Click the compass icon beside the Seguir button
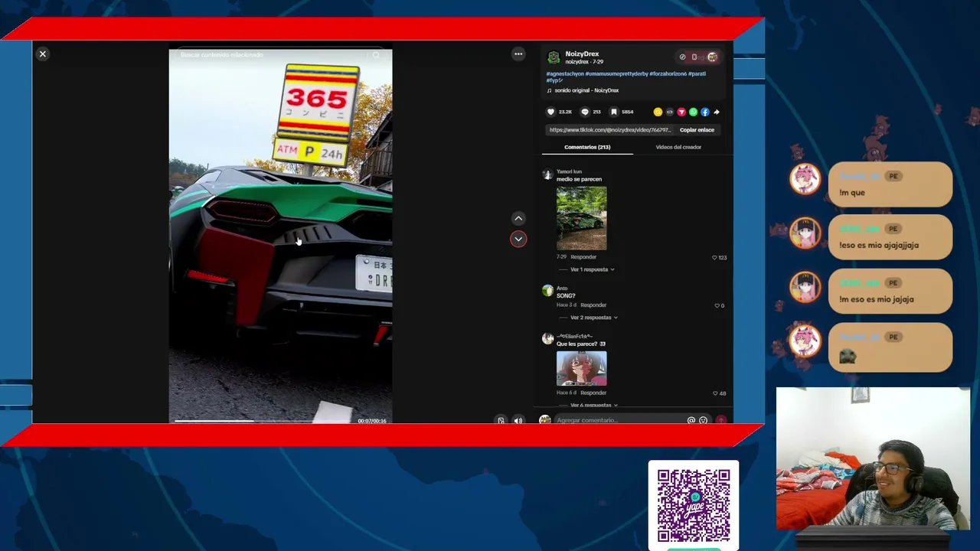Screen dimensions: 980x551 tap(682, 57)
